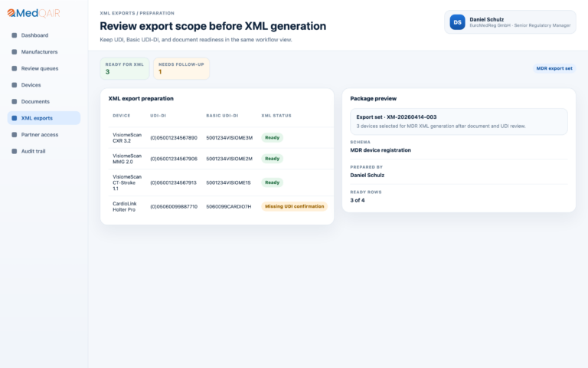Click Export set XM-20260414-003 card
588x368 pixels.
(x=459, y=122)
